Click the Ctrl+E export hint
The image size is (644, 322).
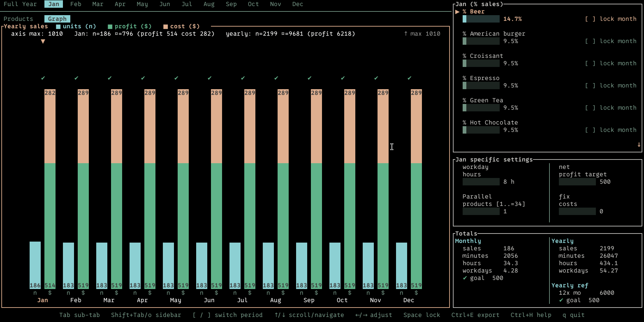(x=475, y=315)
